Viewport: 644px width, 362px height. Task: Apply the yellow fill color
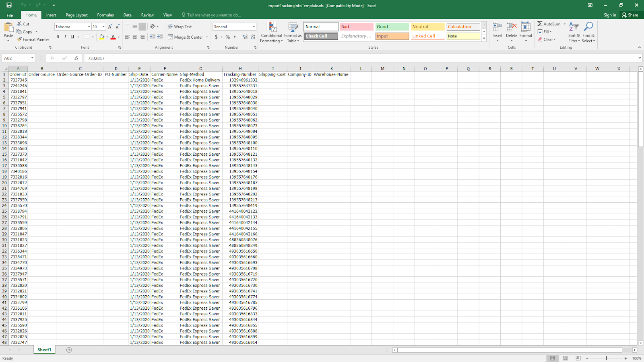click(x=102, y=37)
